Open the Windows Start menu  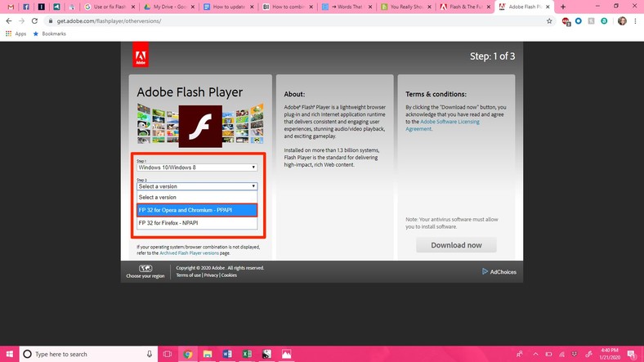pos(10,354)
